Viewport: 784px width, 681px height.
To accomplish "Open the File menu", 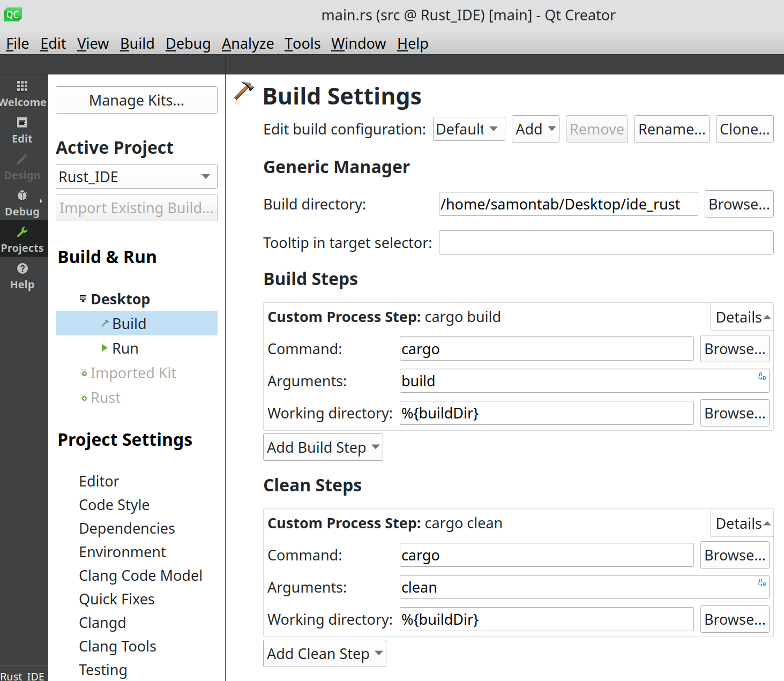I will tap(17, 43).
